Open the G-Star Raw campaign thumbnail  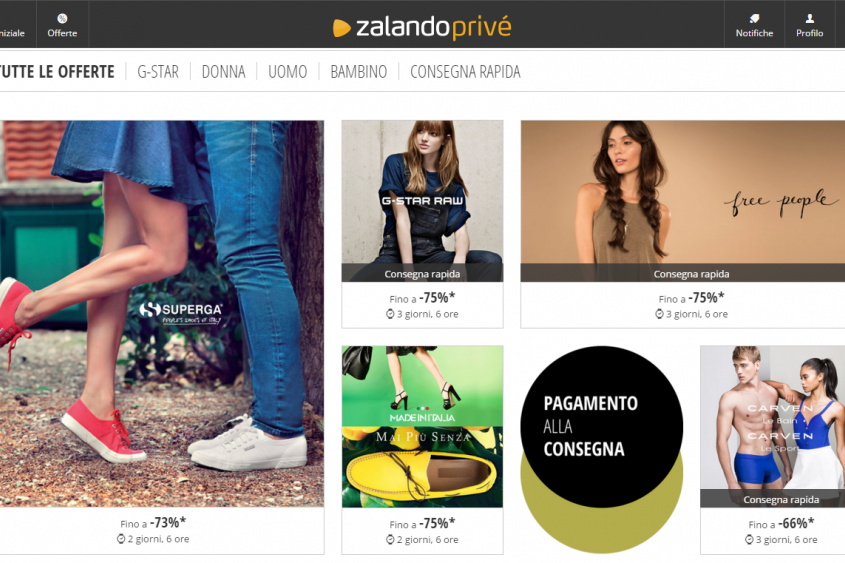coord(422,201)
